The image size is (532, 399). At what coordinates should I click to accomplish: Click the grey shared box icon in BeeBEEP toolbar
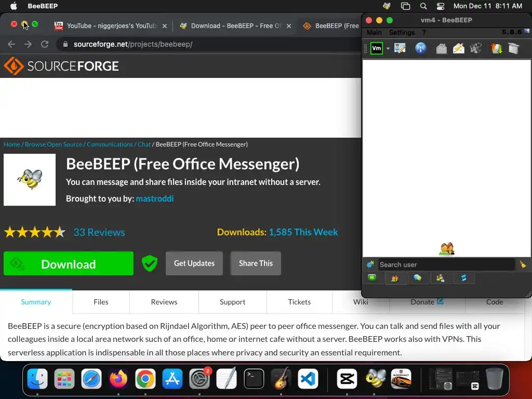click(x=514, y=48)
